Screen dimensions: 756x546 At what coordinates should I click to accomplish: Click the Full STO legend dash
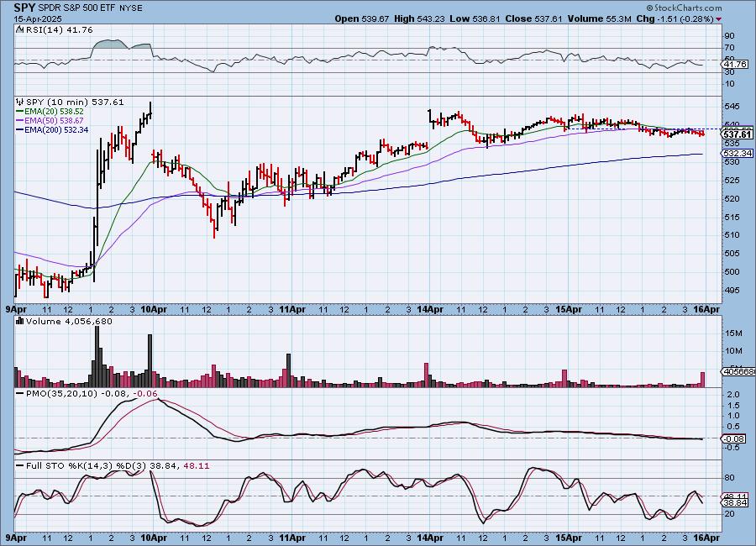click(x=20, y=466)
